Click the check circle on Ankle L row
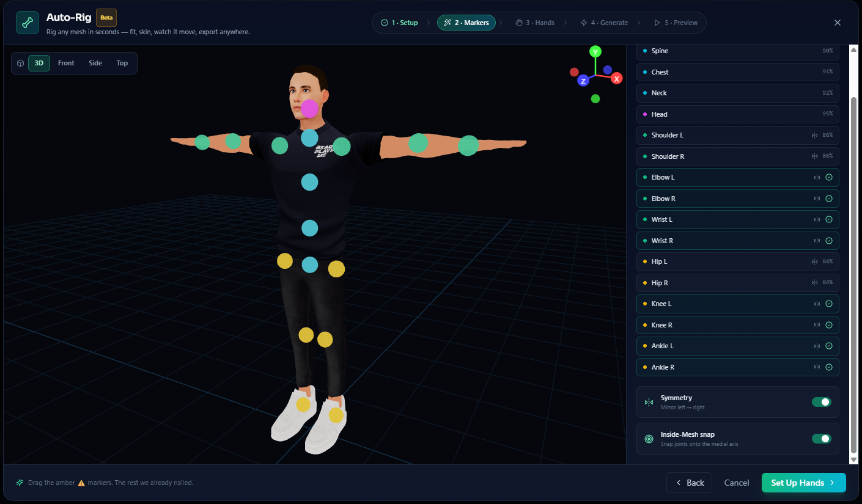Screen dimensions: 862x504 point(829,346)
